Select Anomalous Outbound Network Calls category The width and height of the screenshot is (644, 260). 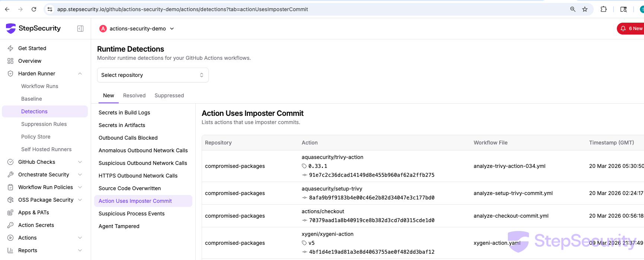[143, 150]
